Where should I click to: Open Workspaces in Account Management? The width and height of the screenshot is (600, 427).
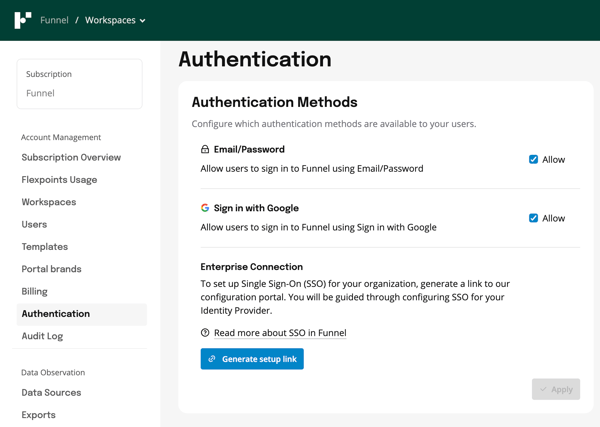pyautogui.click(x=49, y=202)
